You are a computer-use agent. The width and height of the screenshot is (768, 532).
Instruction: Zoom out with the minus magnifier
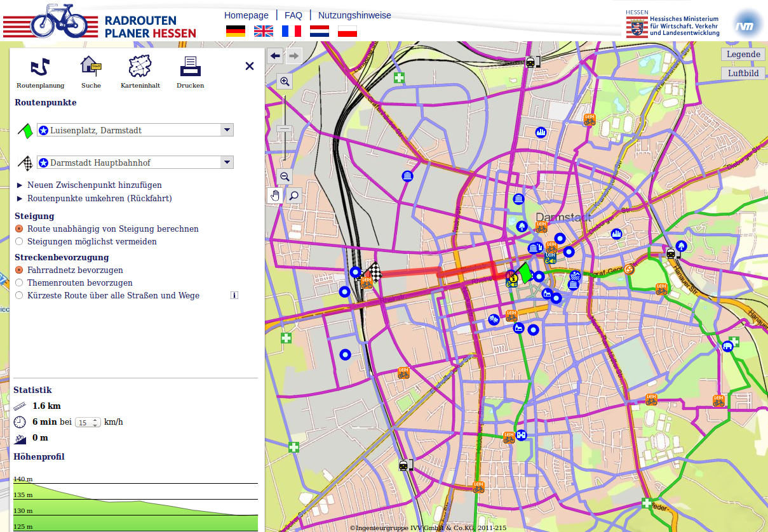pyautogui.click(x=285, y=177)
